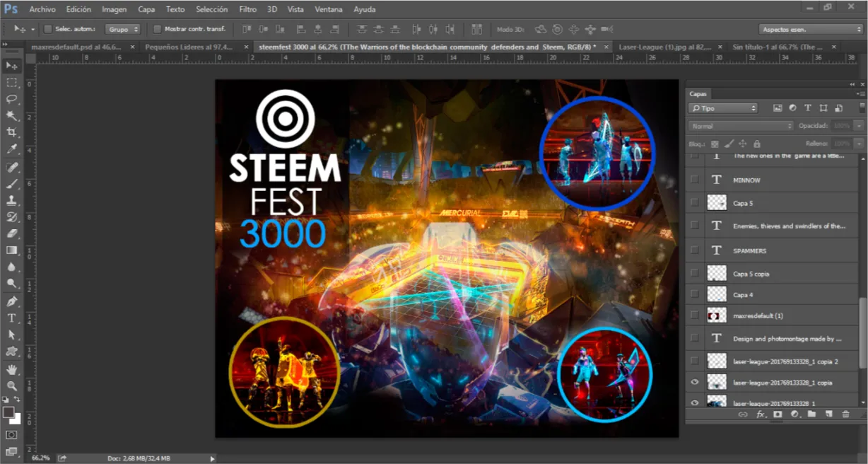Lock all padlock icon

(756, 144)
